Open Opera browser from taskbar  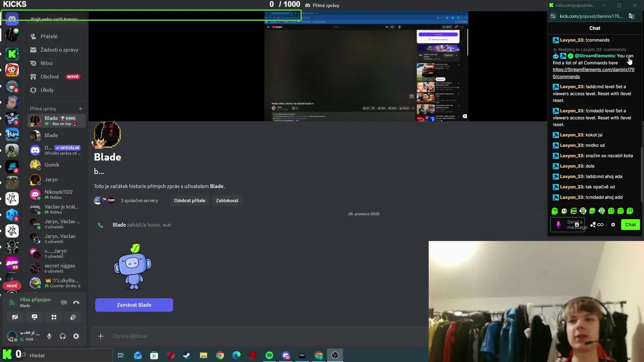pos(171,355)
